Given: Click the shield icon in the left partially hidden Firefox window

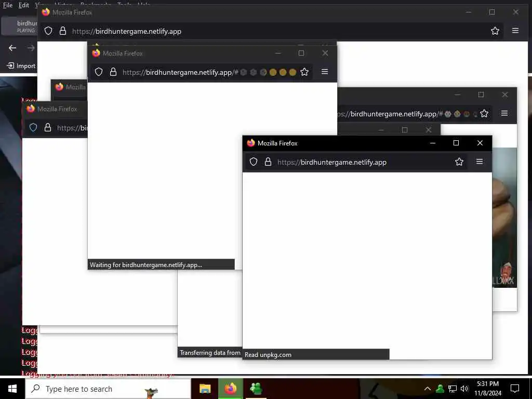Looking at the screenshot, I should pos(33,128).
